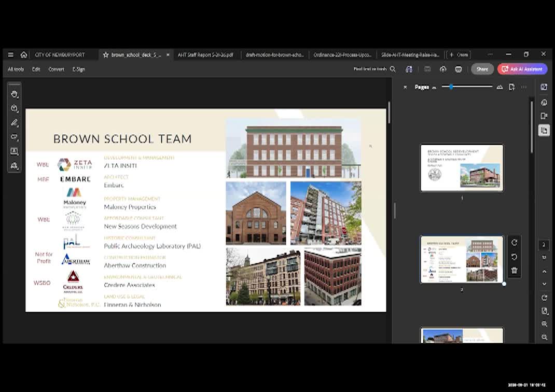Viewport: 555px width, 392px height.
Task: Open the All tools menu
Action: tap(16, 69)
